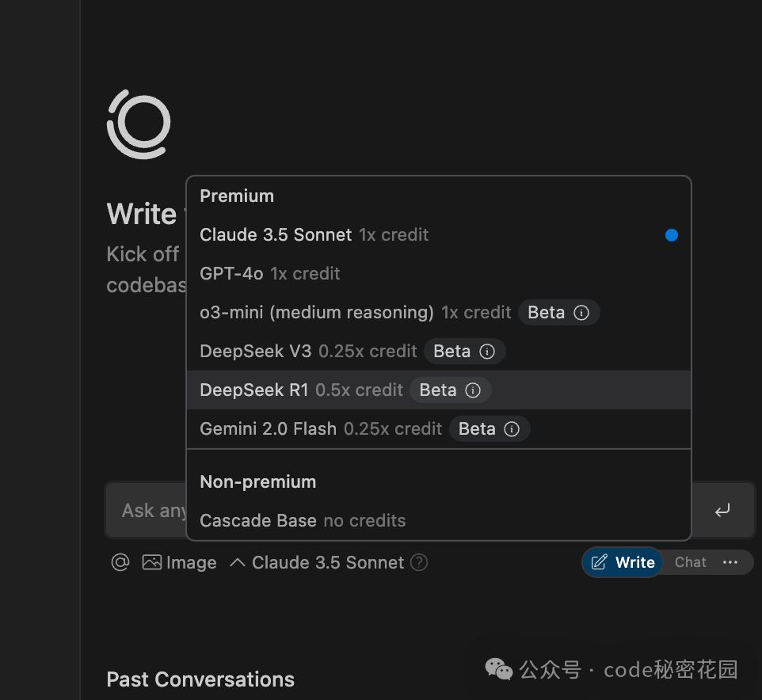Switch to Write mode

(623, 562)
